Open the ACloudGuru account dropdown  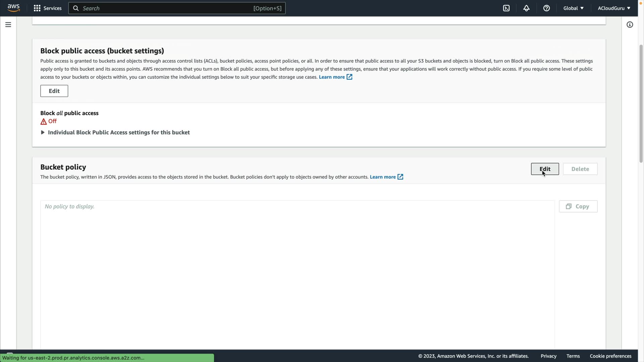coord(613,8)
